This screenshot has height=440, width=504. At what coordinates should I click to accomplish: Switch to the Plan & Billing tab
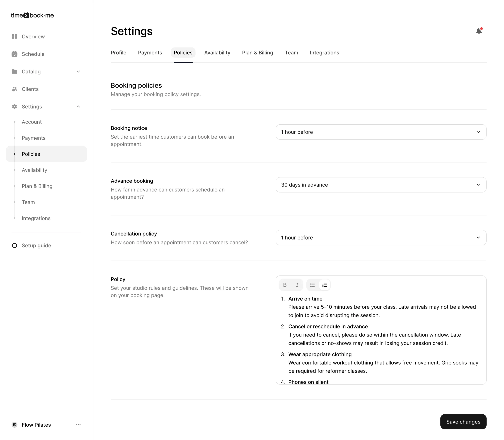click(258, 53)
